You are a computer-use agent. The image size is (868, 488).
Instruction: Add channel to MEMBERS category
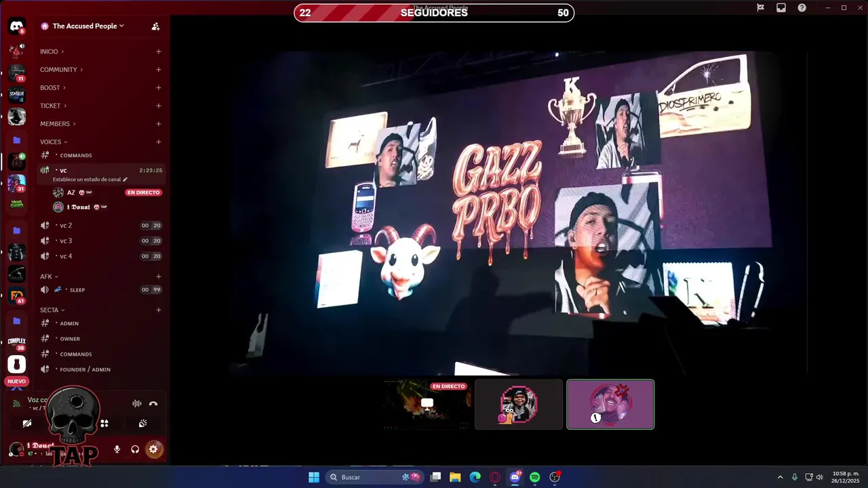(159, 124)
